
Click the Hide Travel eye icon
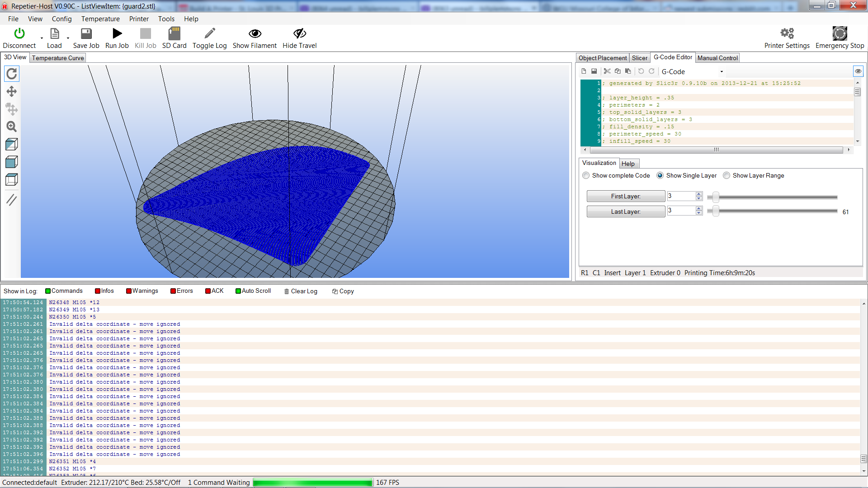click(299, 33)
